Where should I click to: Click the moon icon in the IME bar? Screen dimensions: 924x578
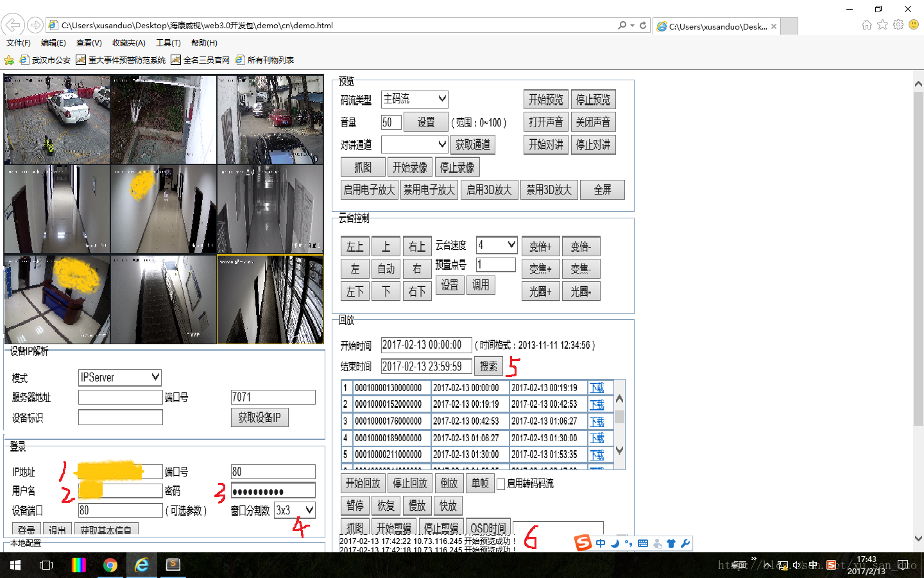(x=615, y=543)
